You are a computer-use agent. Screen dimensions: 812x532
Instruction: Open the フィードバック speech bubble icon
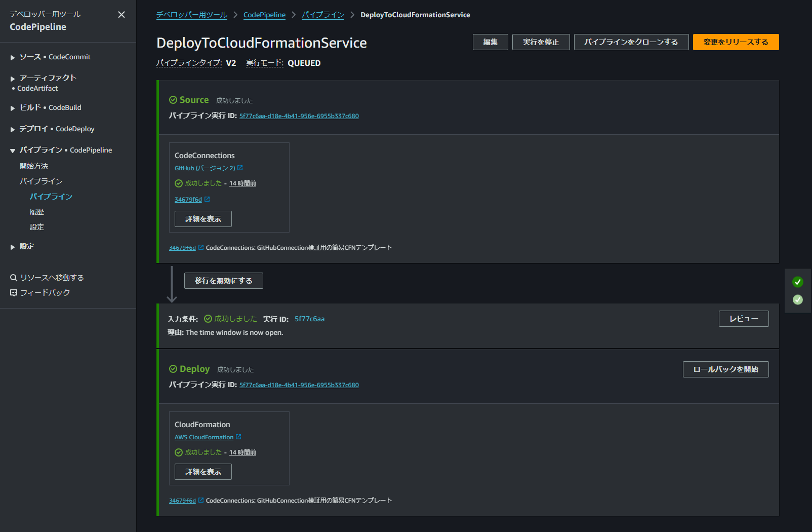pyautogui.click(x=14, y=292)
